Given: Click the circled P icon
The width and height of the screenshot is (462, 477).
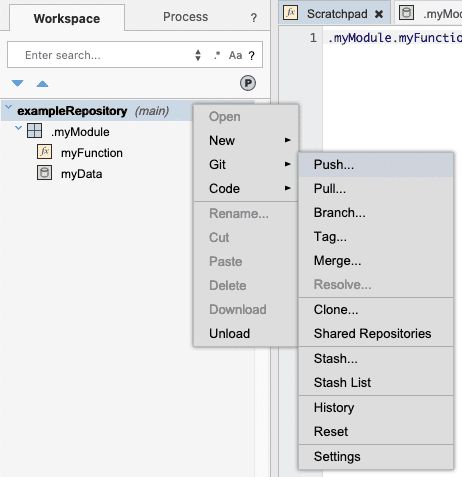Looking at the screenshot, I should click(248, 83).
